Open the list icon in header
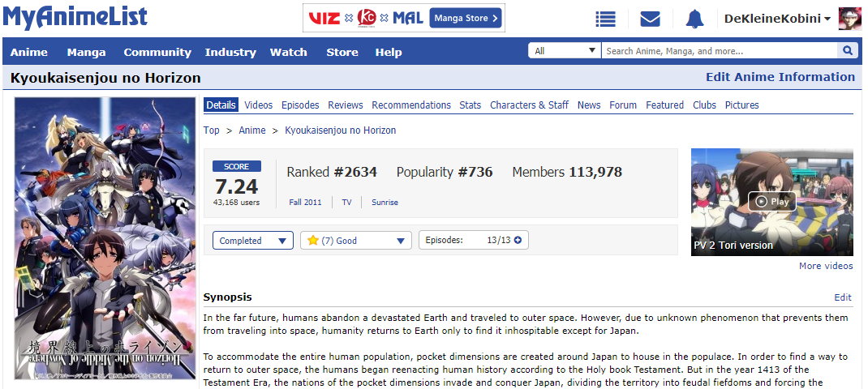This screenshot has height=389, width=868. pyautogui.click(x=605, y=19)
